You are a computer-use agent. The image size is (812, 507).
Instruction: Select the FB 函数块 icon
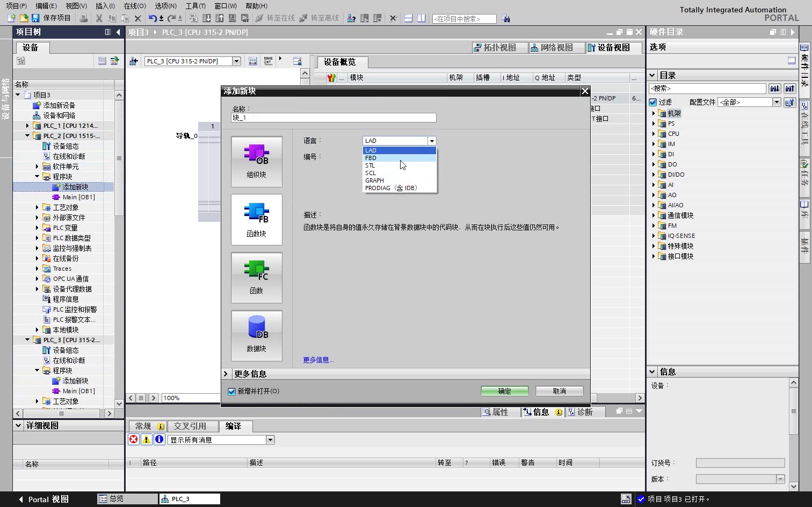click(x=256, y=219)
